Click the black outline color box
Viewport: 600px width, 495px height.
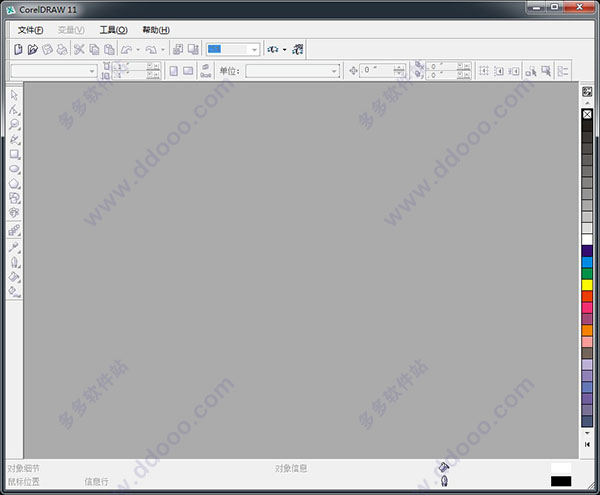coord(561,481)
